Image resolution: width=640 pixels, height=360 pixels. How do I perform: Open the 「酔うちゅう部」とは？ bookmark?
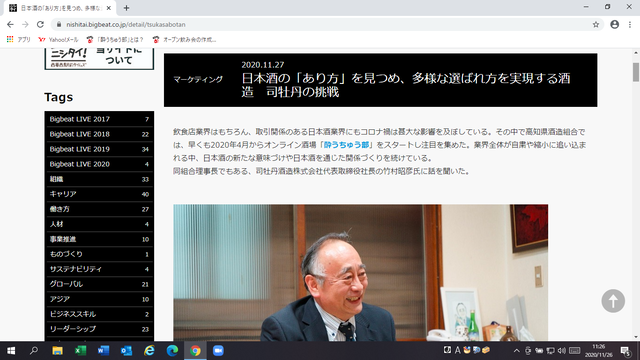[115, 40]
